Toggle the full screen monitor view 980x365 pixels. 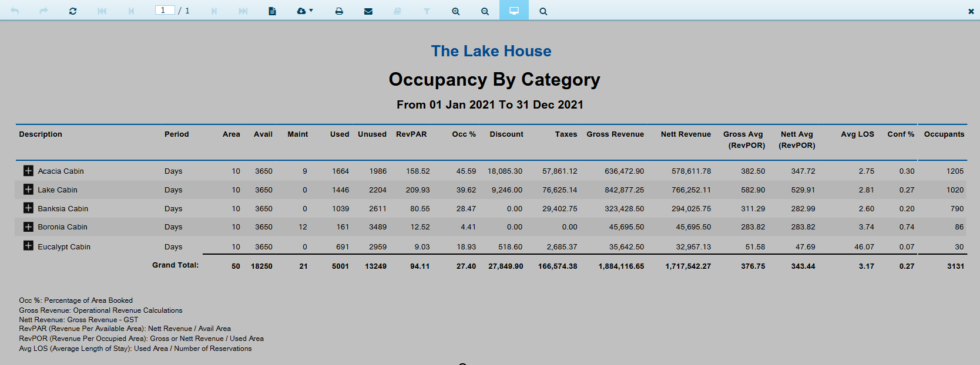(x=514, y=10)
